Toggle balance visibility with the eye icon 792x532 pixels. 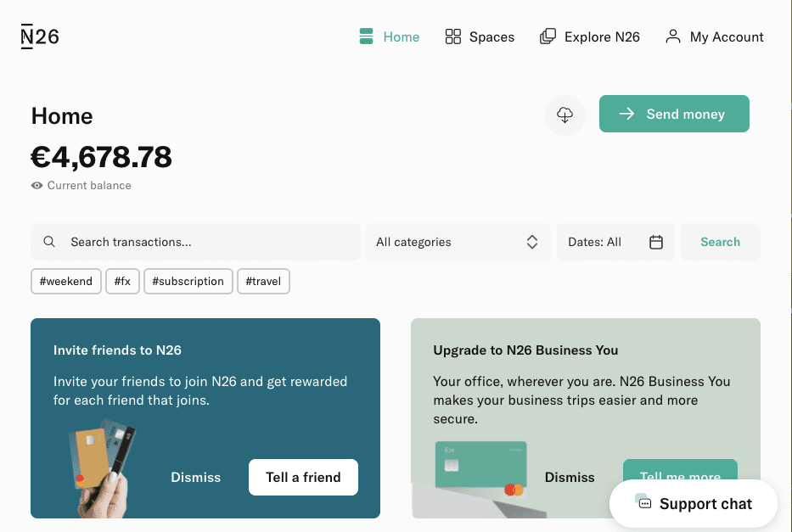tap(37, 185)
